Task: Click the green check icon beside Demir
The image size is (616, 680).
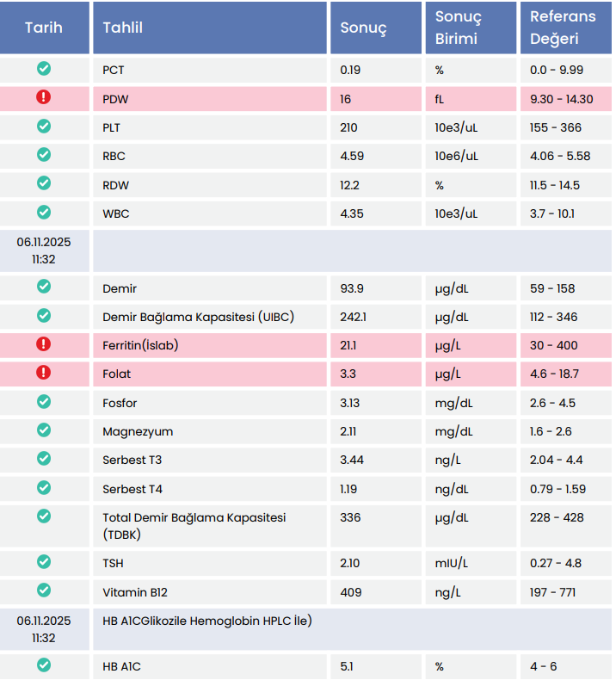Action: tap(44, 287)
